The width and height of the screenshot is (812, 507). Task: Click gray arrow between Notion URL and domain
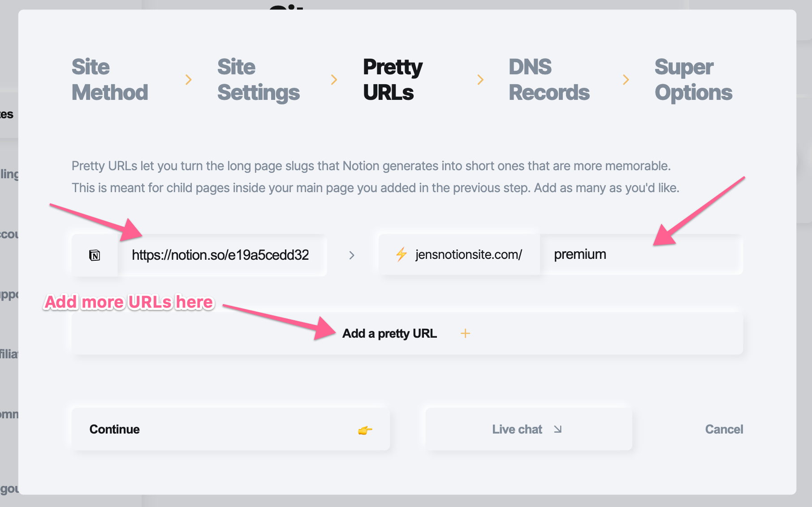pyautogui.click(x=352, y=255)
